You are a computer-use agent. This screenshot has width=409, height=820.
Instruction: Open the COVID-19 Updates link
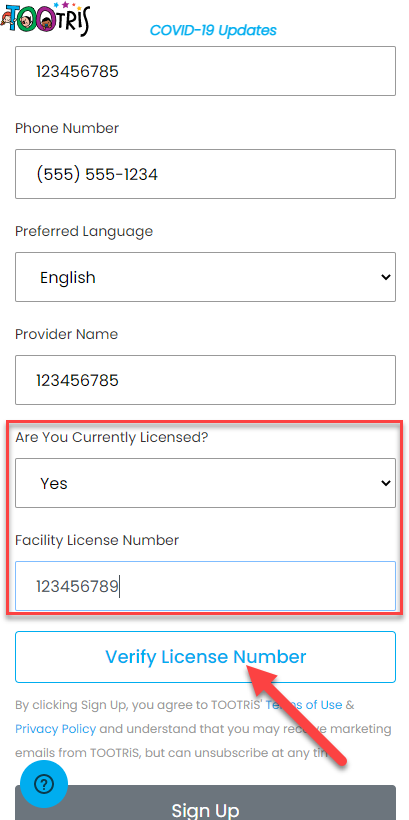213,30
